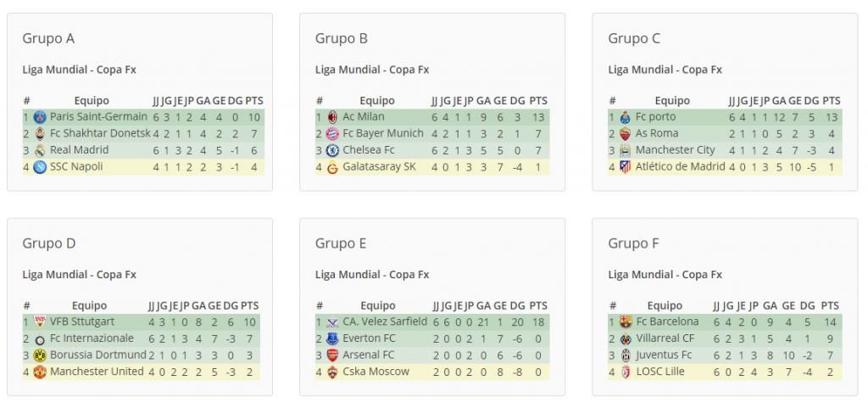Open the Fc Shakhtar Donetsk team name
Screen dimensions: 868x403
click(100, 133)
